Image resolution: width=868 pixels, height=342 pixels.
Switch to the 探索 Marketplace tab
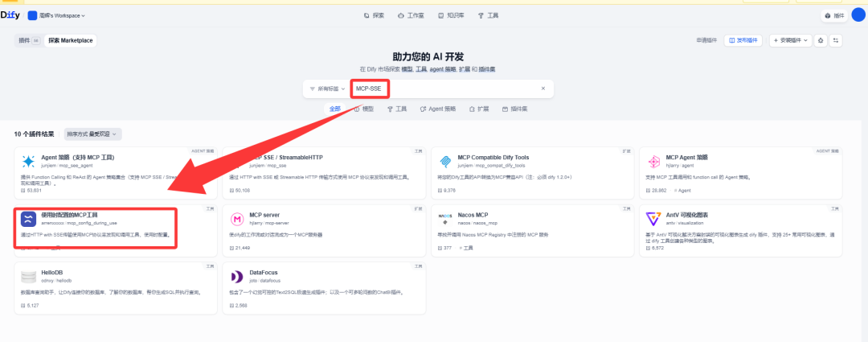pos(70,40)
